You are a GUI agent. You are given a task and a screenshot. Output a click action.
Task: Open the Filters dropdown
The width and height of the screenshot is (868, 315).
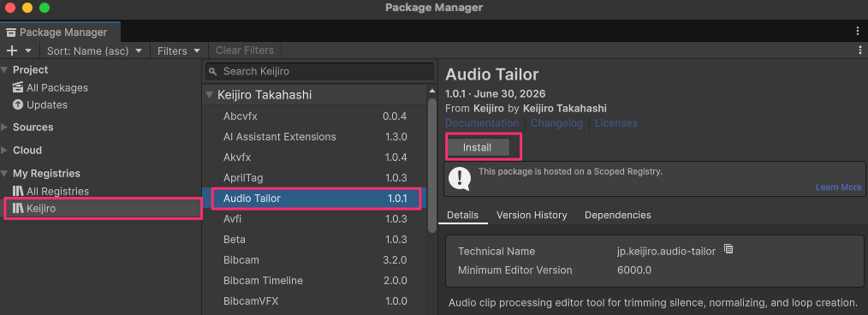click(178, 51)
